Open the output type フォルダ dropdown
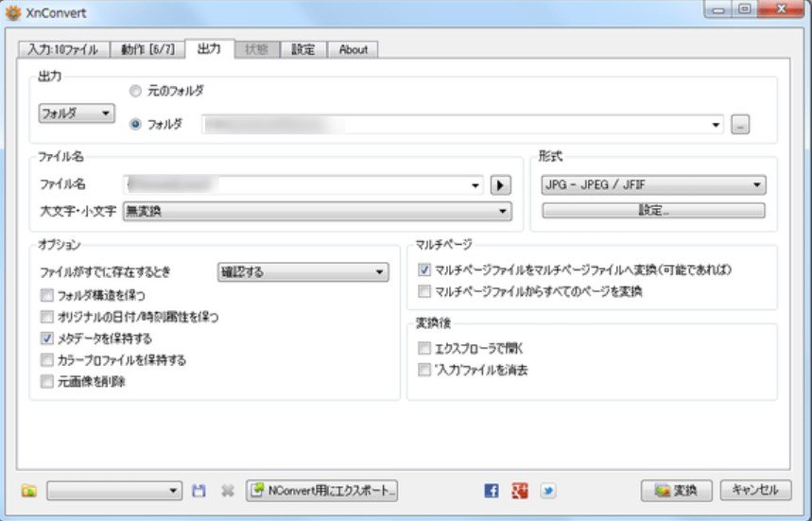This screenshot has width=812, height=521. 77,113
